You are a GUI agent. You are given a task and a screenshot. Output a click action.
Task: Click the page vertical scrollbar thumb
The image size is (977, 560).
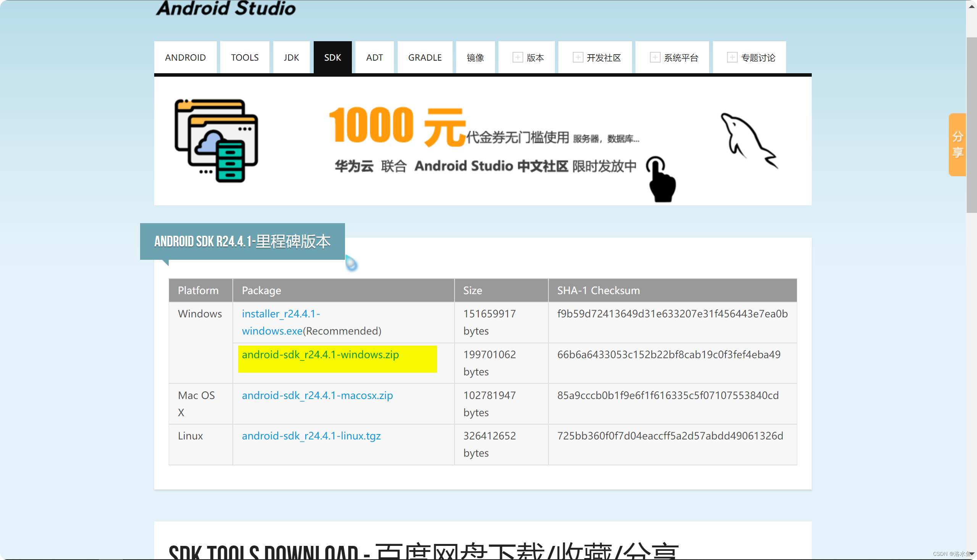971,125
